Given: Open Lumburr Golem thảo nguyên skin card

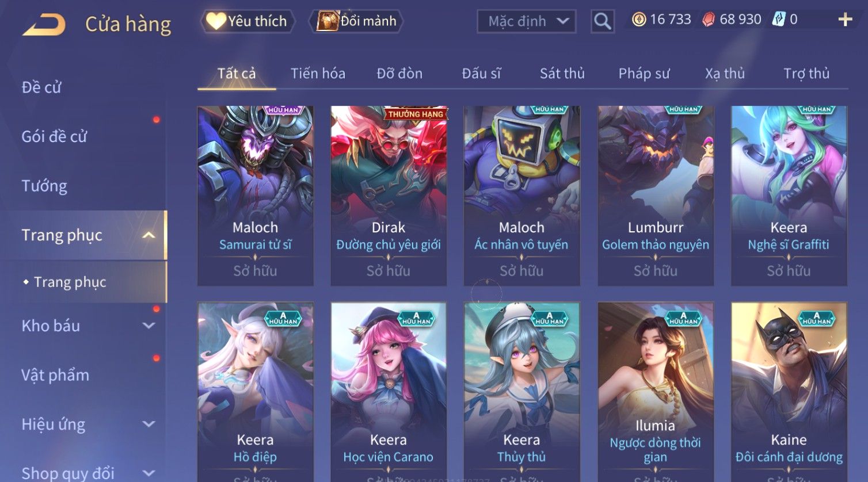Looking at the screenshot, I should [656, 196].
